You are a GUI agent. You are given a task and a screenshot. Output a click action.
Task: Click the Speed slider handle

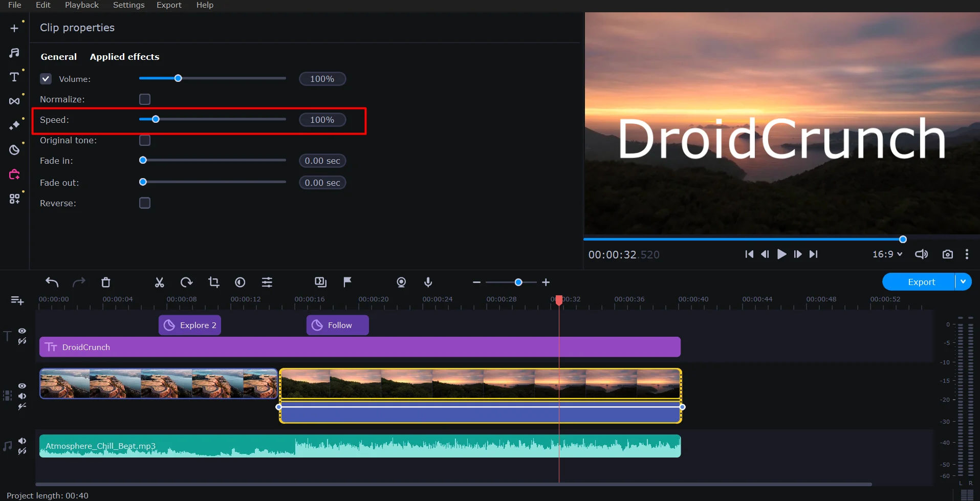click(x=156, y=119)
